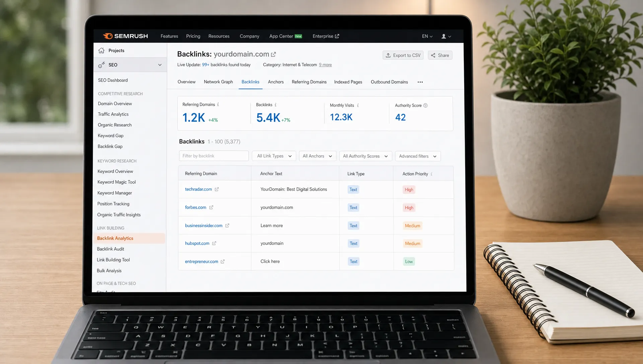The width and height of the screenshot is (643, 364).
Task: Show Referring Domains info icon
Action: click(218, 104)
